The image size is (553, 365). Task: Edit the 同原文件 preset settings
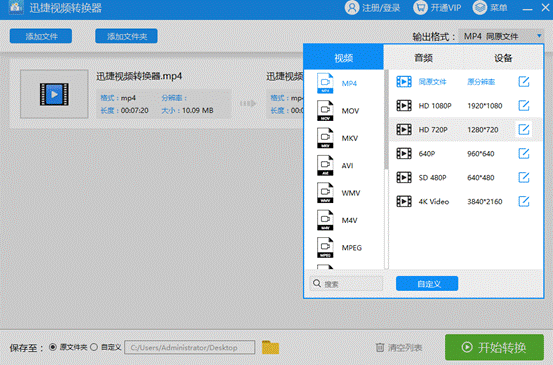tap(524, 82)
